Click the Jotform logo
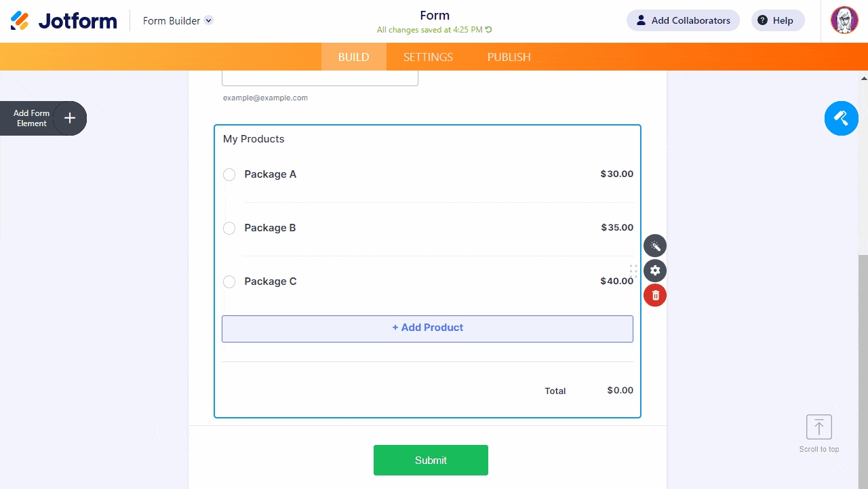868x489 pixels. coord(64,21)
